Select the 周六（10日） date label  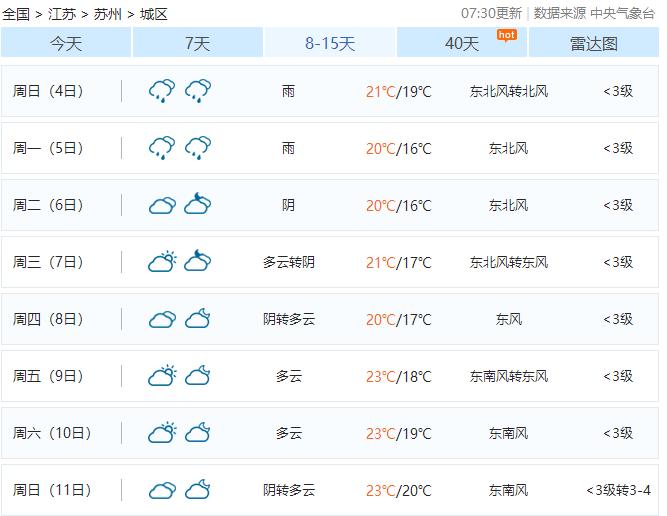click(x=52, y=433)
